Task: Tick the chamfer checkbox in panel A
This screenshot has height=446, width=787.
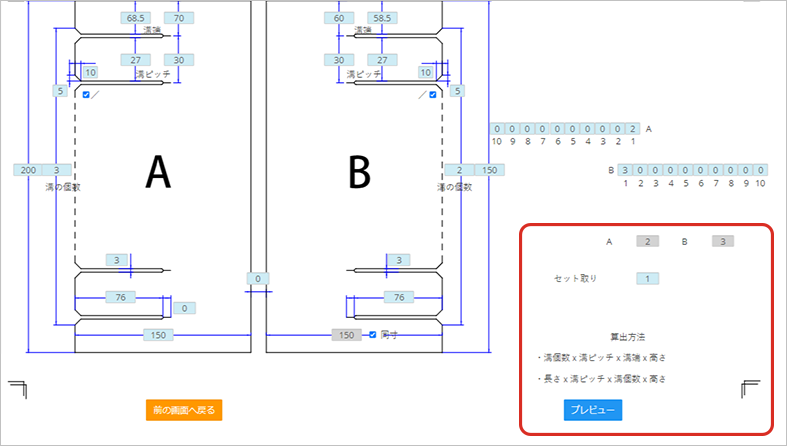Action: (86, 94)
